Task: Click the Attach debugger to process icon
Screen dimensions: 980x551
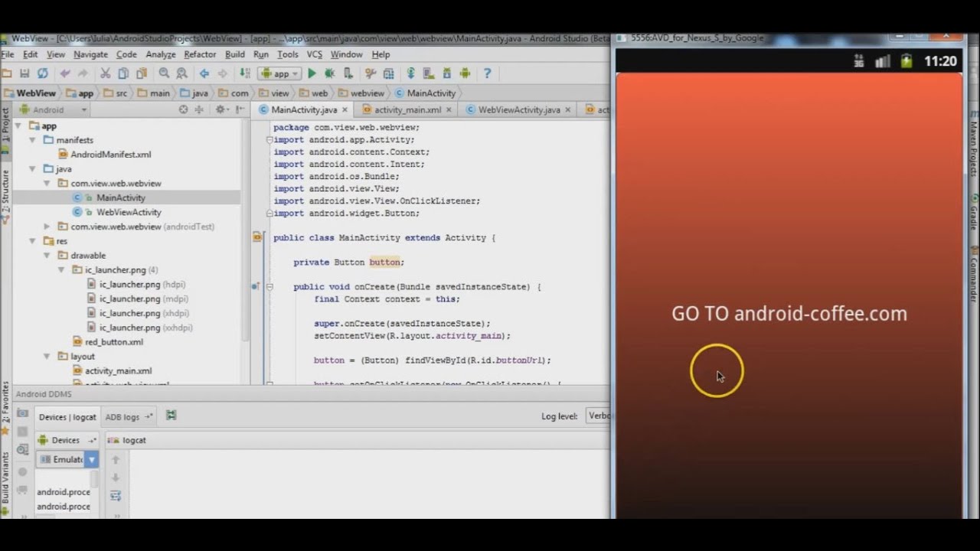Action: pyautogui.click(x=348, y=73)
